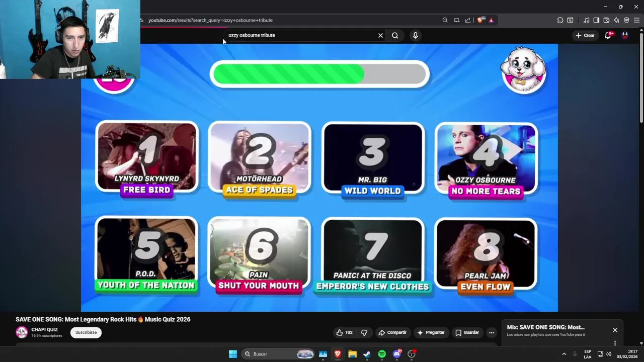Like the video with thumbs up

coord(344,332)
